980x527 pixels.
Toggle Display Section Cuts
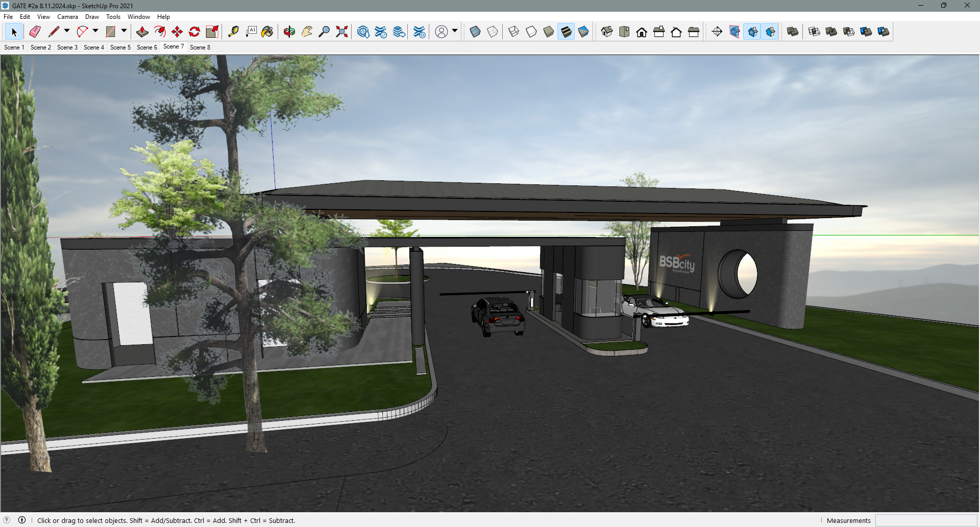point(752,32)
